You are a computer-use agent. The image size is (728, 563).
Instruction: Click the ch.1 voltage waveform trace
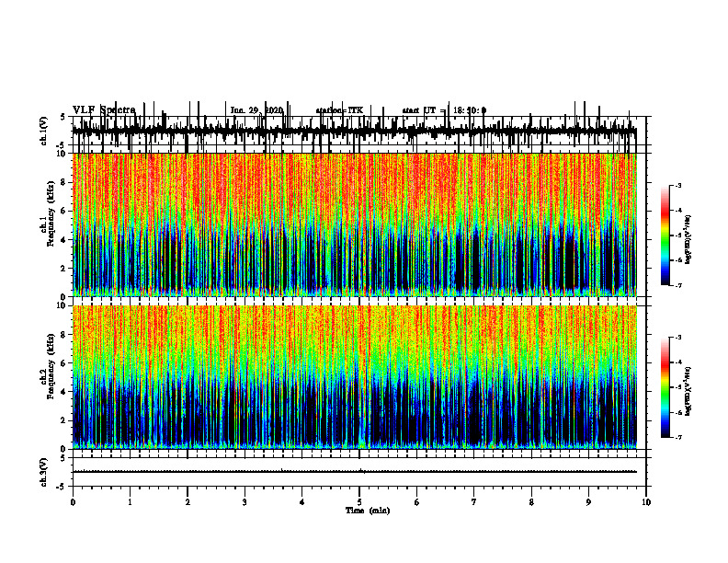click(354, 131)
